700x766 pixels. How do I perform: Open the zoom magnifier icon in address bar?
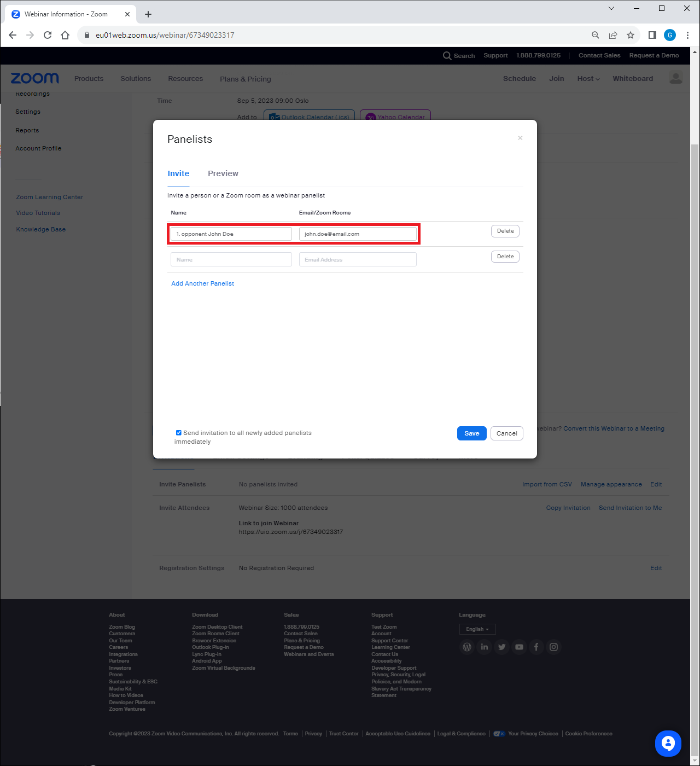click(x=596, y=35)
